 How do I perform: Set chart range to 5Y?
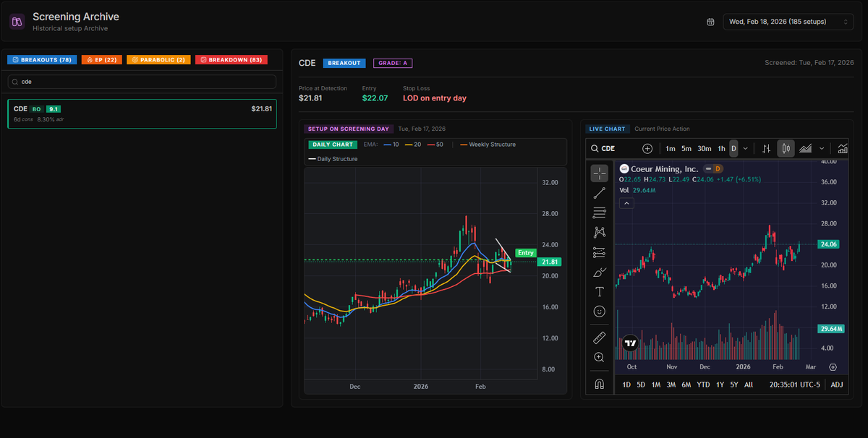[x=734, y=385]
